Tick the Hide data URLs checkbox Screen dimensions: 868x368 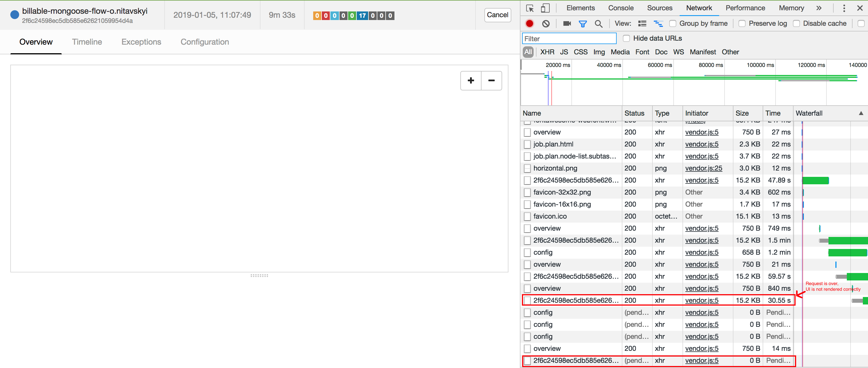626,38
